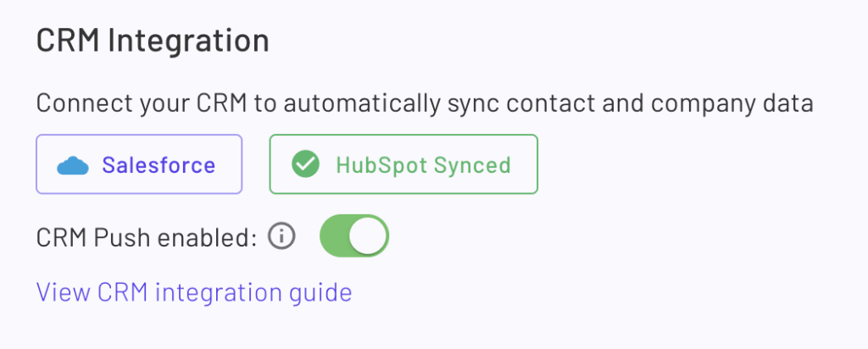The height and width of the screenshot is (349, 868).
Task: Select the Salesforce integration button
Action: coord(139,164)
